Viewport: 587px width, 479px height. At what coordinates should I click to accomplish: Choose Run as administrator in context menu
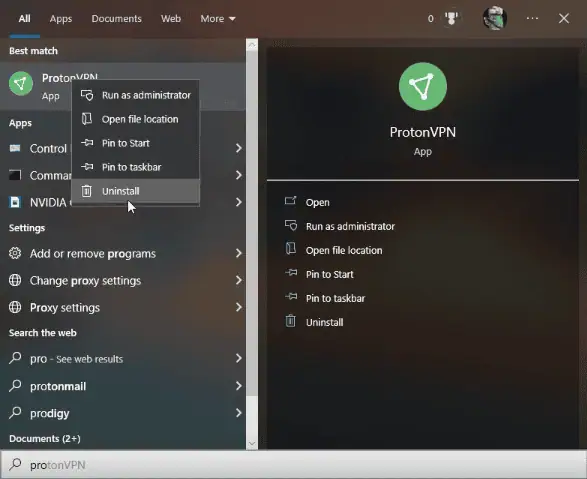[136, 95]
